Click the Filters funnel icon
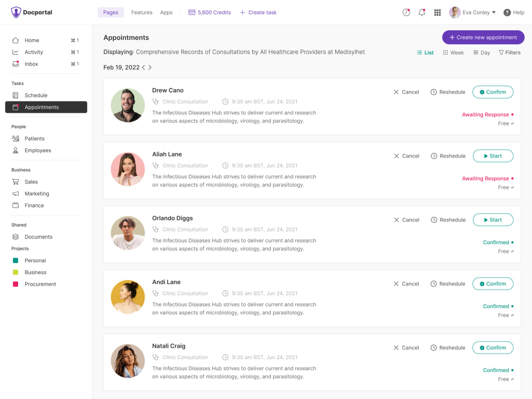 pos(501,53)
